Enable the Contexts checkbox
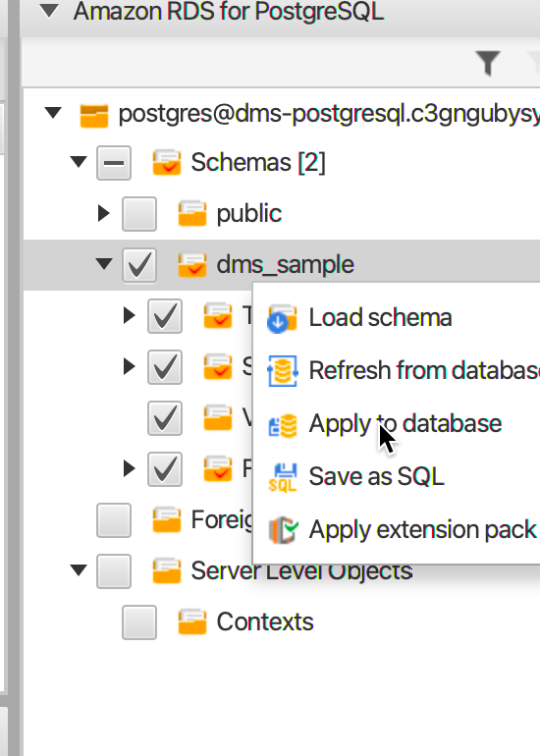 point(139,622)
